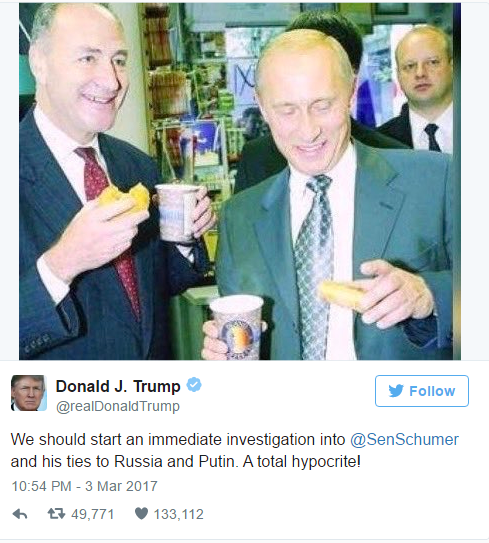Retweet using the retweet arrows icon

[x=56, y=514]
